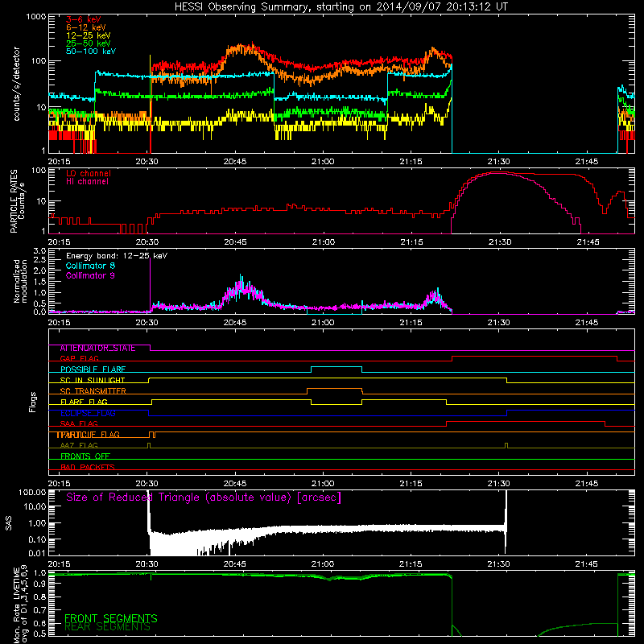Click the 12-25 keV yellow legend entry
Image resolution: width=644 pixels, height=644 pixels.
coord(88,35)
